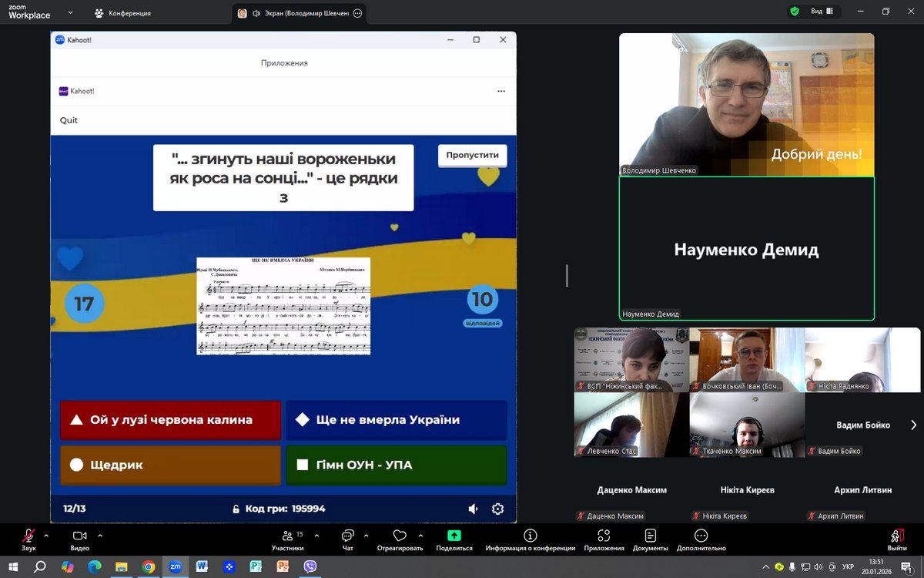924x578 pixels.
Task: Click Quit in the Kahoot app
Action: pos(69,120)
